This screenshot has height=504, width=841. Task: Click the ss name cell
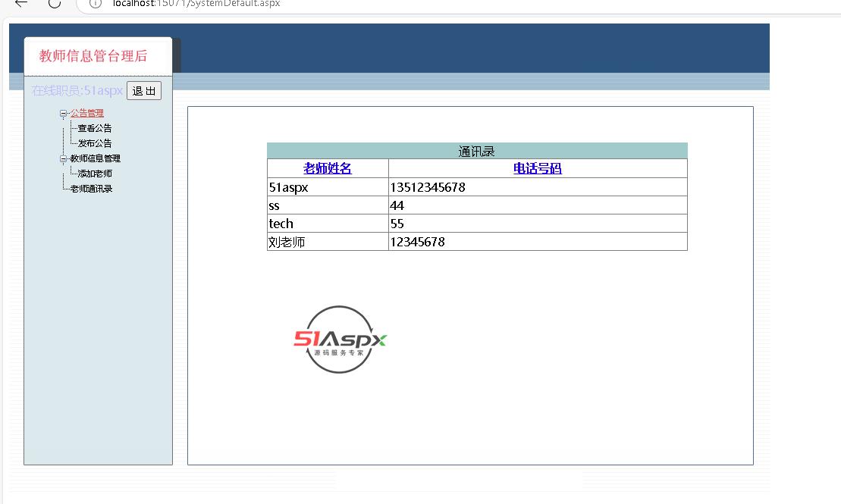328,205
